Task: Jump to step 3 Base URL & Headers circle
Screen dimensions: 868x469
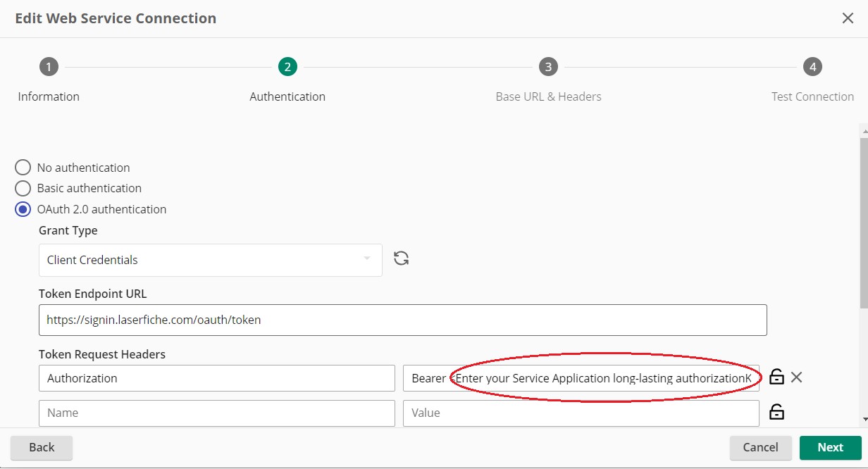Action: pos(548,67)
